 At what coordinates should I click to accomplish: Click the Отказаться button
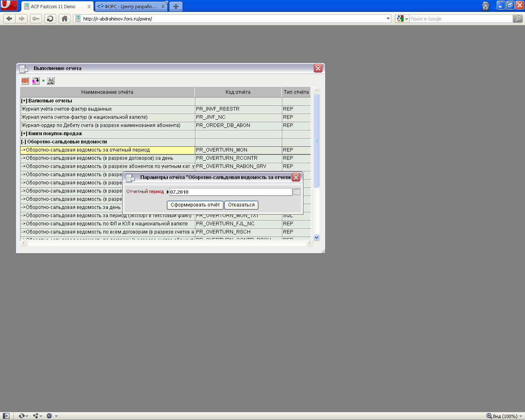241,205
